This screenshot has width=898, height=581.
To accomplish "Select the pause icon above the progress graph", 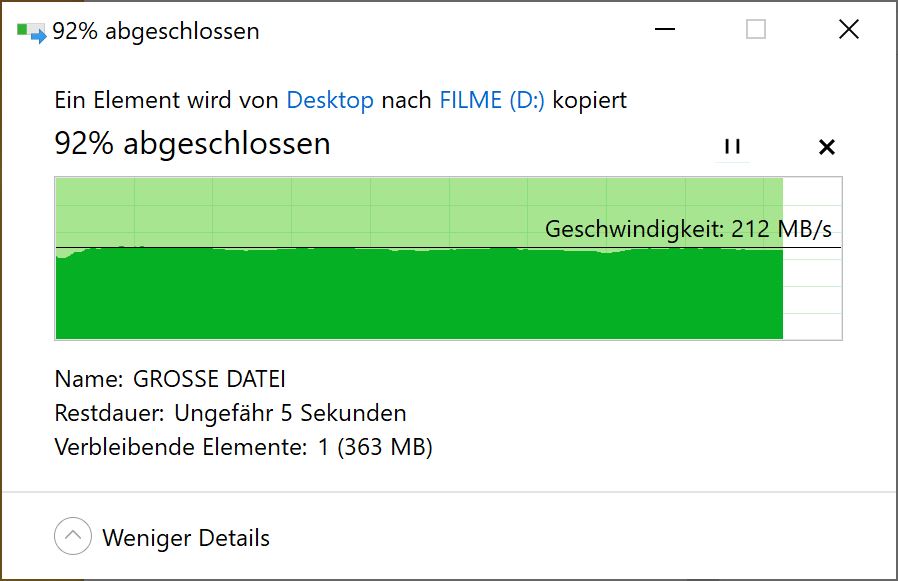I will (x=732, y=146).
